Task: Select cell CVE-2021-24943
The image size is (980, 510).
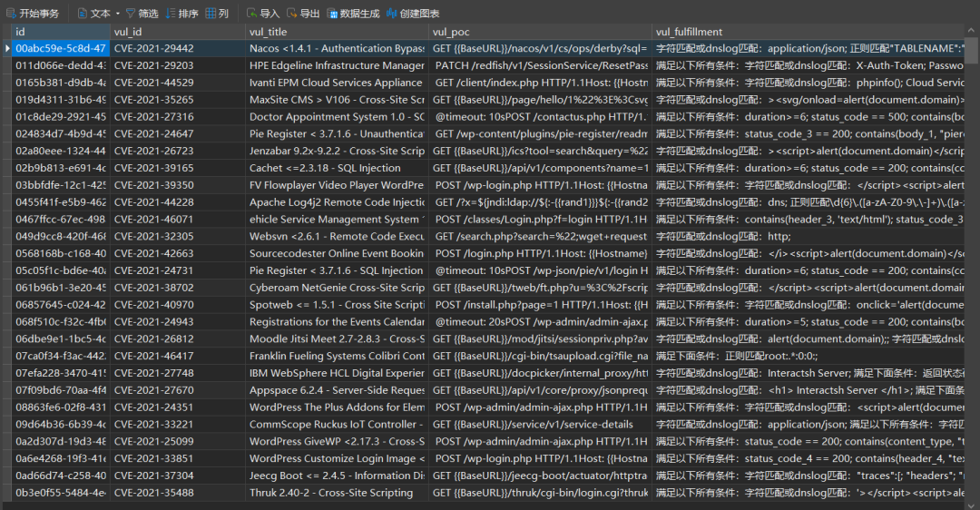Action: 178,322
